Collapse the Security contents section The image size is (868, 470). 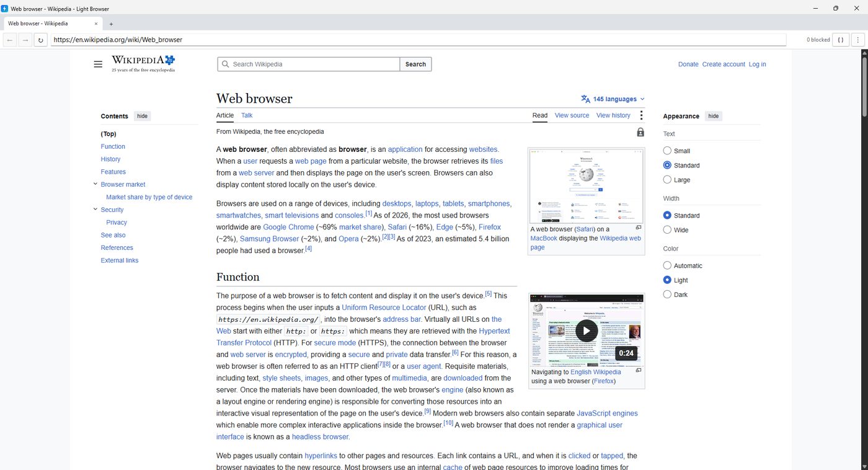(x=95, y=210)
